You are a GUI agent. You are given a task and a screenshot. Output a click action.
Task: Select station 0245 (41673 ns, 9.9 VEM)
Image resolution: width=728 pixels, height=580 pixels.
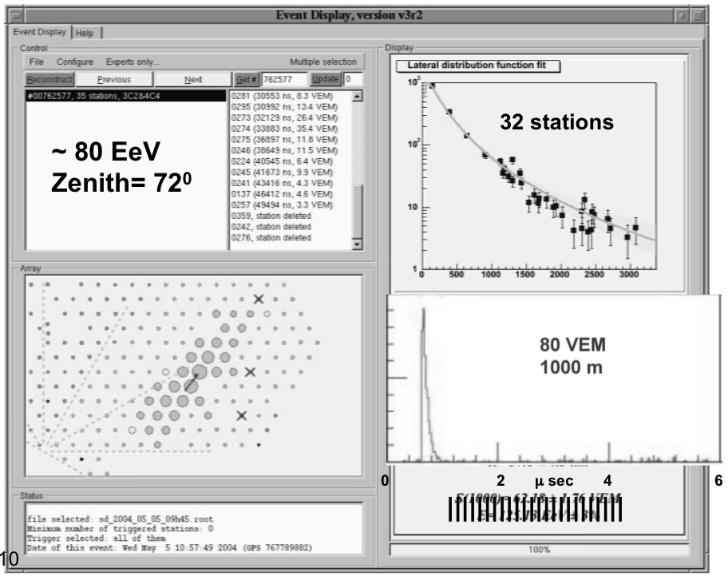coord(282,173)
